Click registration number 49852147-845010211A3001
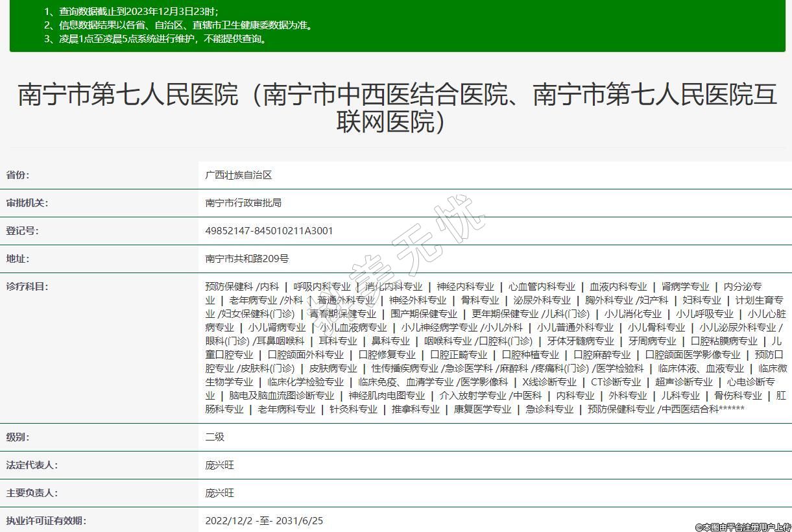The width and height of the screenshot is (792, 532). tap(269, 231)
